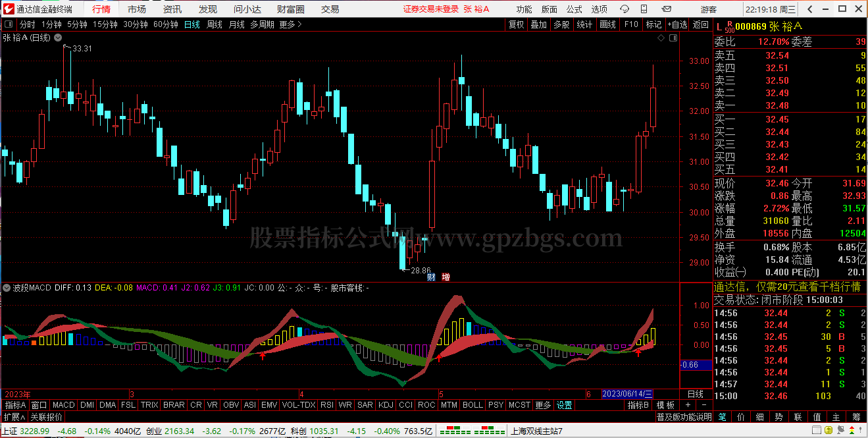Click the 上证 3228.99 index readout
Screen dimensions: 868x438
pos(26,432)
